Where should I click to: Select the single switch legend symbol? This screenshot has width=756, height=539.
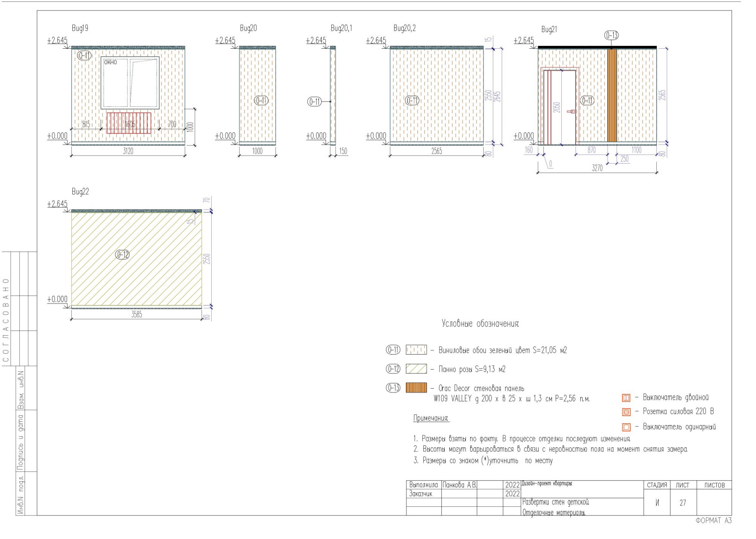(x=626, y=427)
